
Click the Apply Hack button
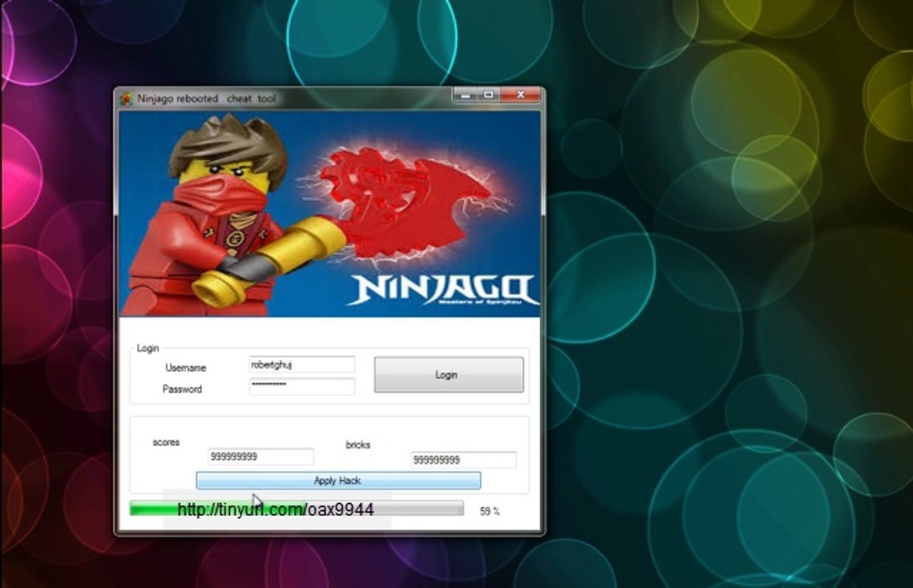pyautogui.click(x=338, y=480)
